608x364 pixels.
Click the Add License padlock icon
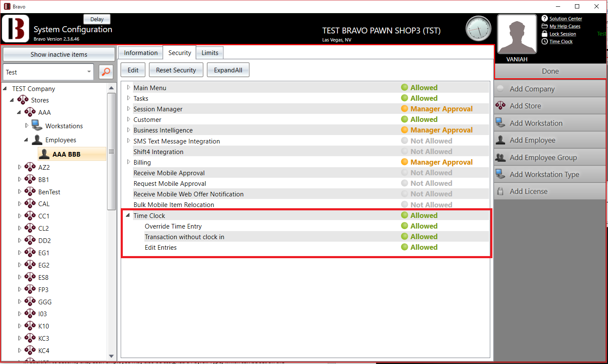(500, 191)
